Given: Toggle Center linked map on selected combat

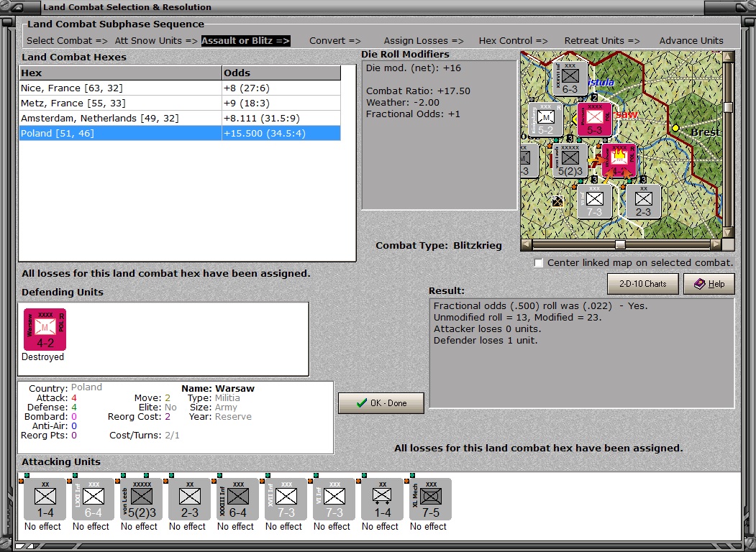Looking at the screenshot, I should point(539,263).
